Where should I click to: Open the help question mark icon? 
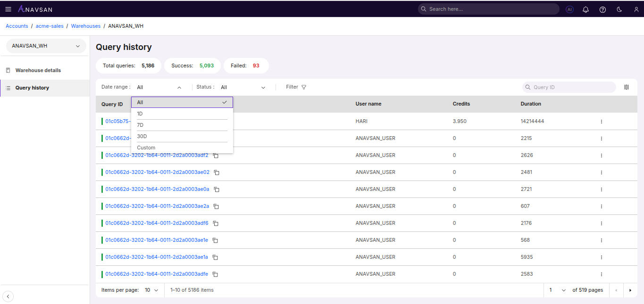(x=602, y=9)
